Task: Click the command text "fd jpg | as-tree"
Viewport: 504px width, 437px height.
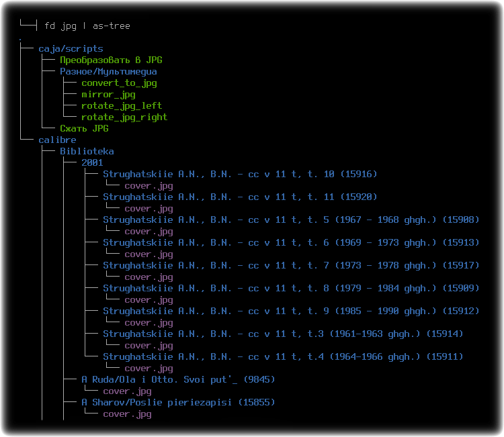Action: pyautogui.click(x=87, y=26)
